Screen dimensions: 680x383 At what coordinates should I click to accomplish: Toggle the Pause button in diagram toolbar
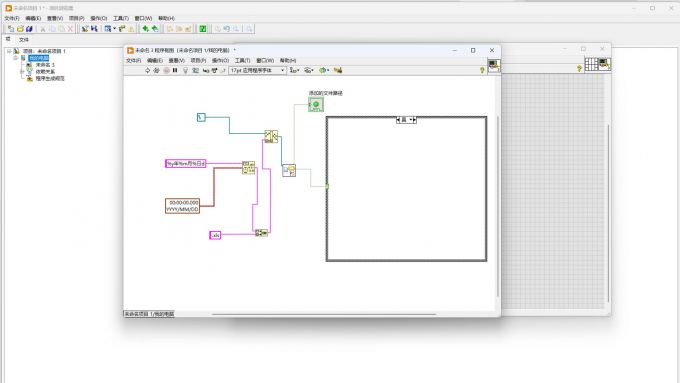coord(175,70)
